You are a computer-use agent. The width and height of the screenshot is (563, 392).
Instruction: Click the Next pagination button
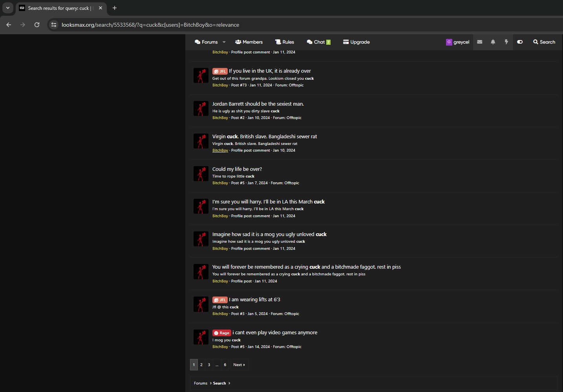point(239,365)
